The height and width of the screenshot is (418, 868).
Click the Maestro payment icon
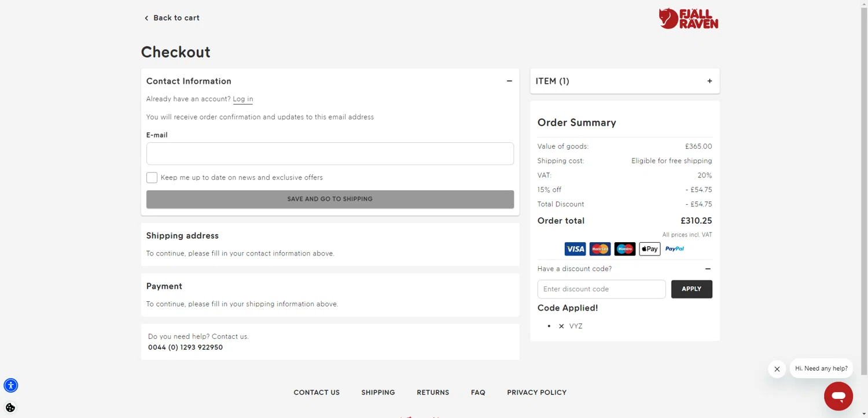(x=625, y=249)
